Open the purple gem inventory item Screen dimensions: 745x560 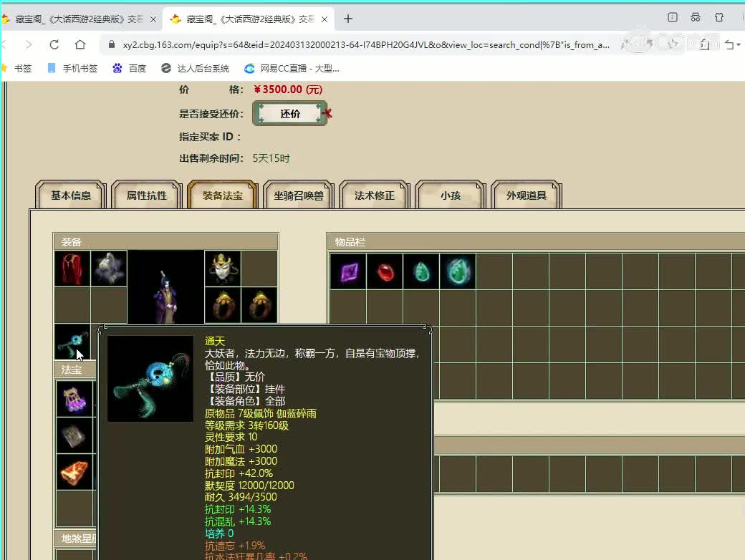[x=348, y=271]
